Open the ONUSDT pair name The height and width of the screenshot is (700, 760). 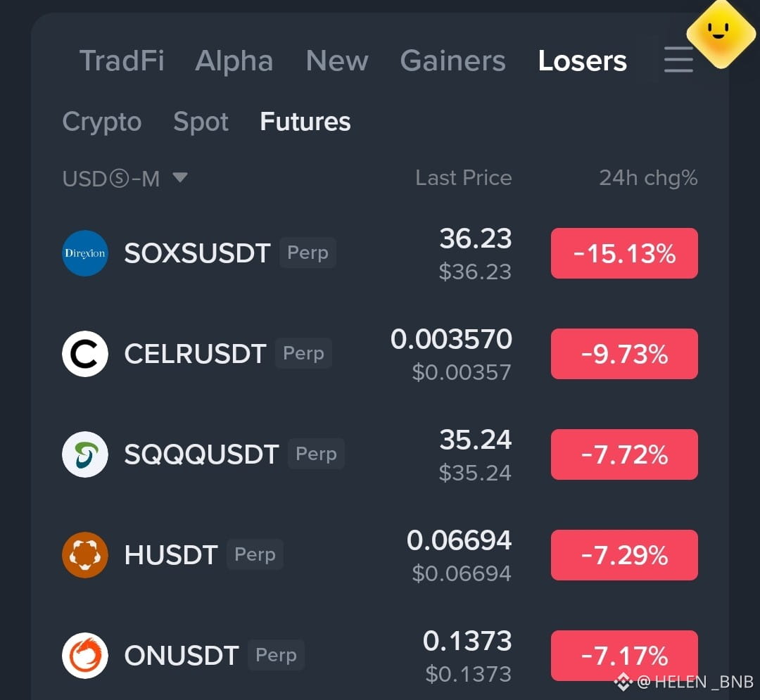(182, 656)
